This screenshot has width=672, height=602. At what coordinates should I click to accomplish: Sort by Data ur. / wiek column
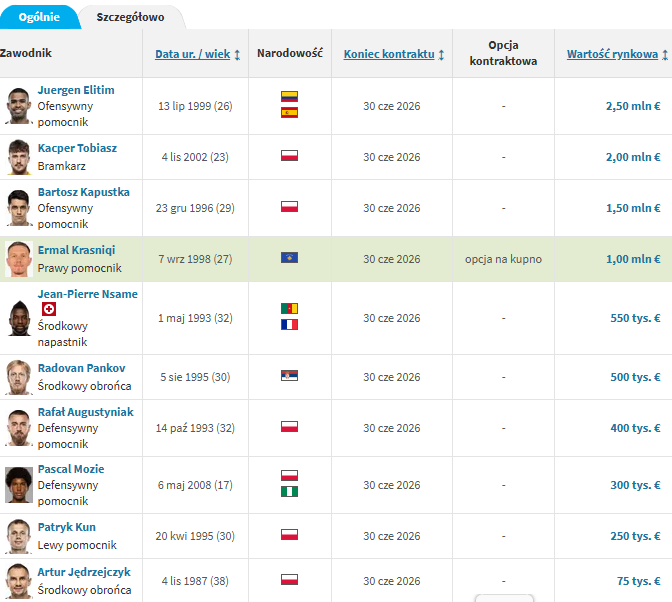coord(192,54)
